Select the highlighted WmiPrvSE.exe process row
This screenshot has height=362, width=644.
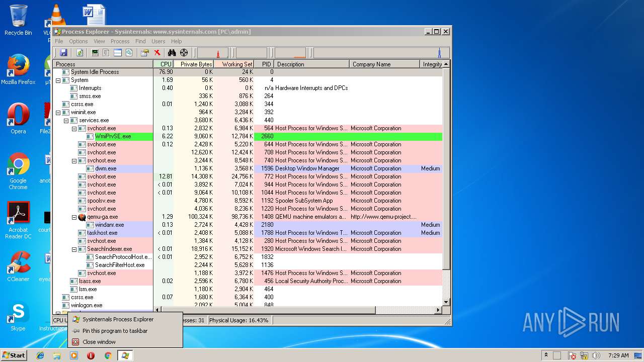pyautogui.click(x=248, y=136)
